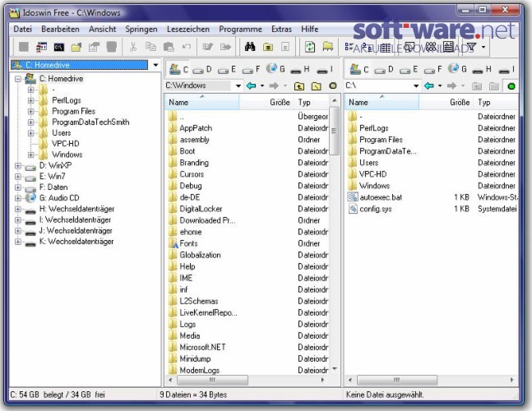The height and width of the screenshot is (411, 532).
Task: Click the folder icon right of refresh
Action: click(328, 47)
